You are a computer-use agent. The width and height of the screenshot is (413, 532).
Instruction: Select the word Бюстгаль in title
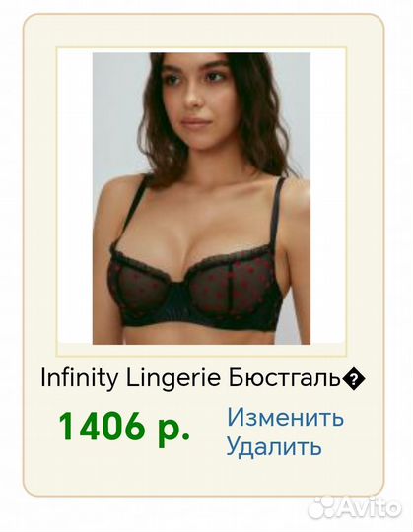click(285, 377)
